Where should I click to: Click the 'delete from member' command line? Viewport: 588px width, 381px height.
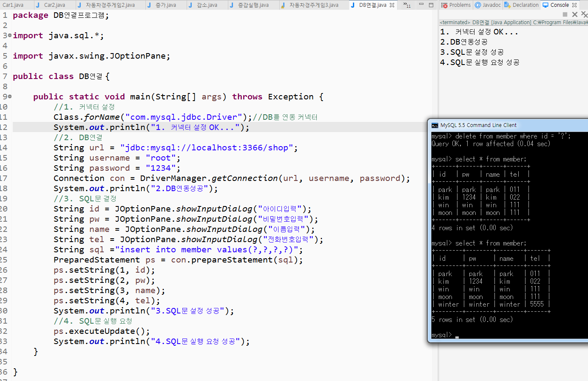click(x=501, y=136)
